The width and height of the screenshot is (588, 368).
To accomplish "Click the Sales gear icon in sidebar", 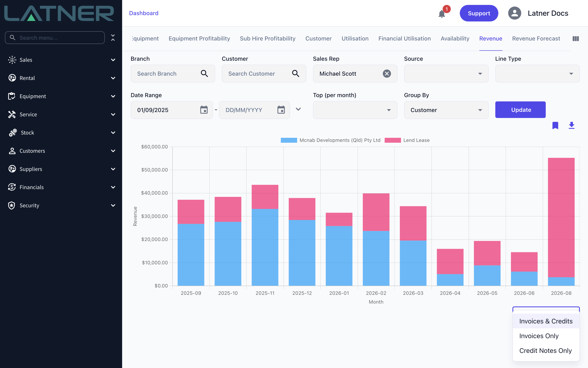I will pyautogui.click(x=12, y=60).
